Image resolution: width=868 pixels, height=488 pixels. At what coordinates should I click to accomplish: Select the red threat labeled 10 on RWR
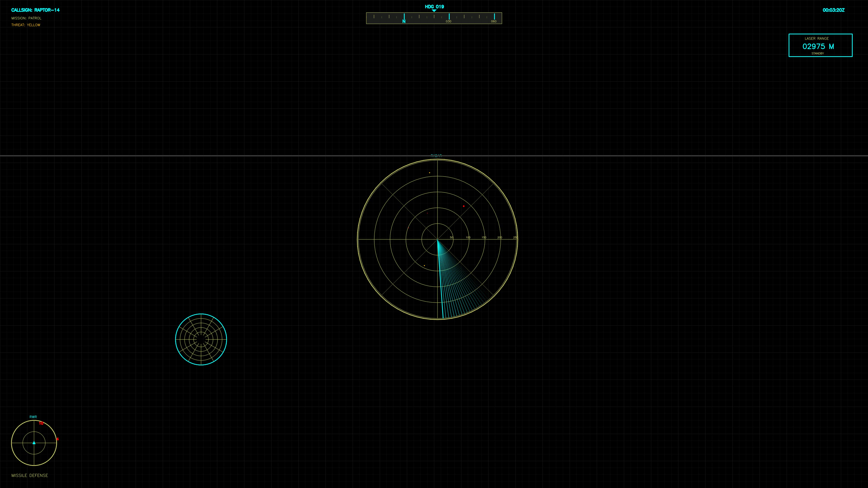pyautogui.click(x=41, y=423)
